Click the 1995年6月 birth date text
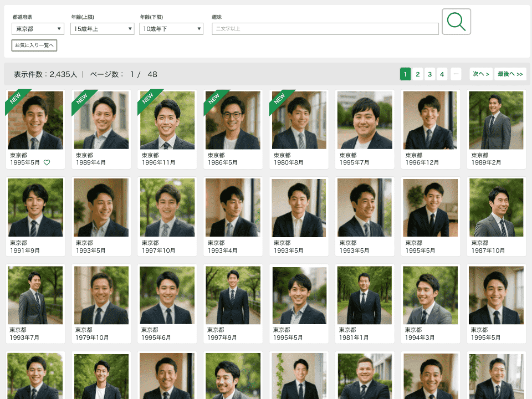This screenshot has width=532, height=399. pos(156,337)
